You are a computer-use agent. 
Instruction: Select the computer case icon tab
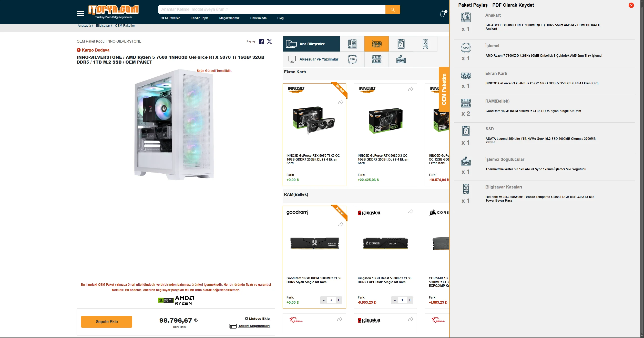coord(425,44)
